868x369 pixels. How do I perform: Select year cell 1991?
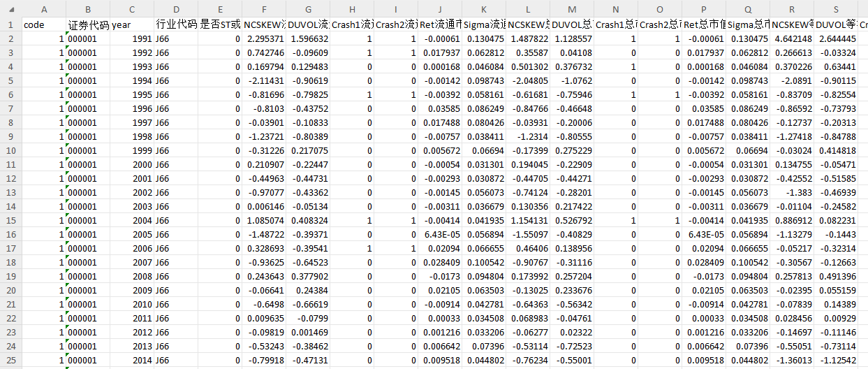(x=132, y=38)
